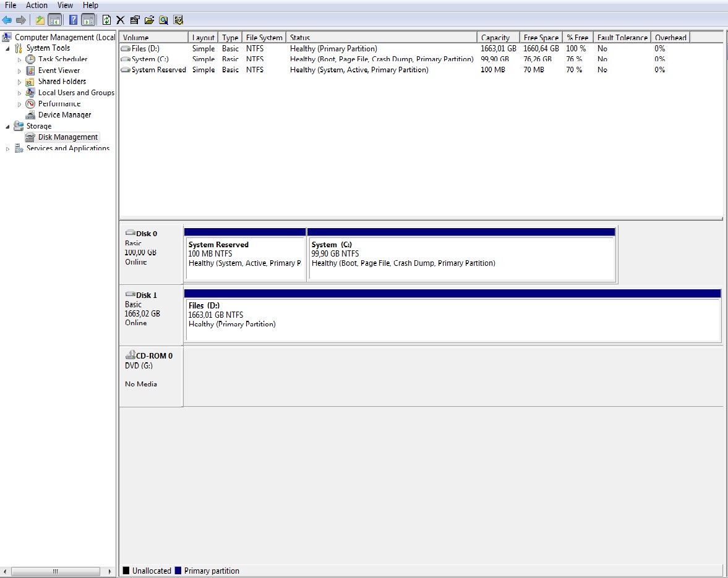The height and width of the screenshot is (578, 728).
Task: Expand Local Users and Groups node
Action: click(19, 93)
